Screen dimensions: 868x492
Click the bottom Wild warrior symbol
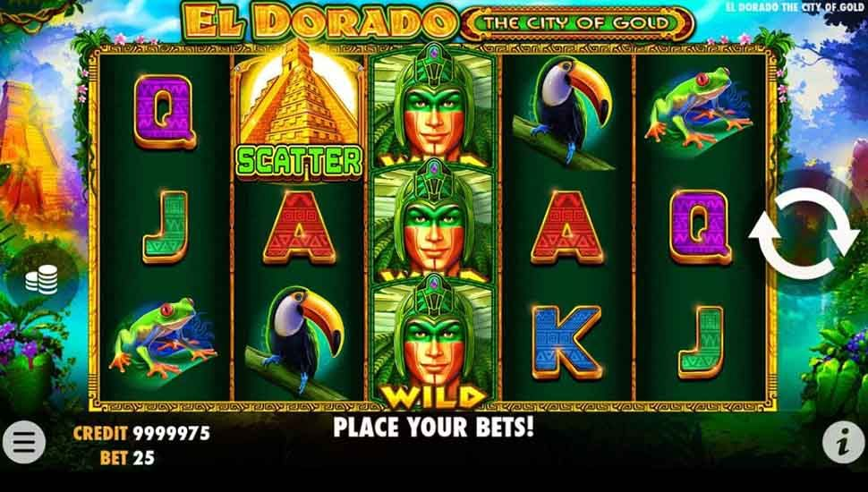click(x=435, y=342)
